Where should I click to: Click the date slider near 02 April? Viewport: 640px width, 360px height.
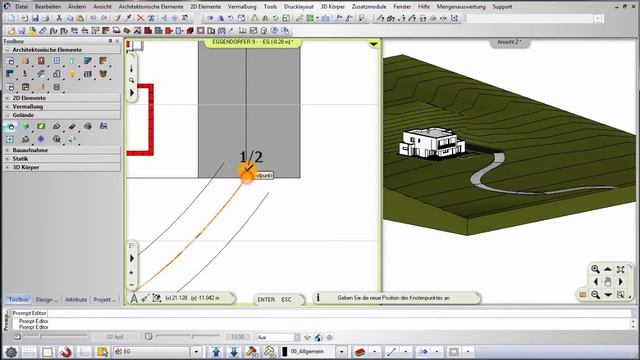(x=56, y=336)
